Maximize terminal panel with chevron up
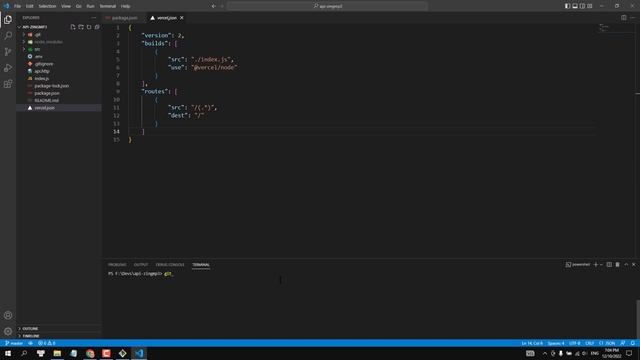This screenshot has height=360, width=640. pos(626,264)
